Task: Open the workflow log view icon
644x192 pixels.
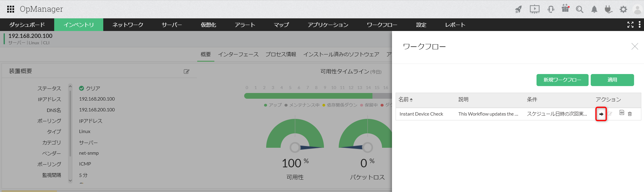Action: tap(622, 113)
